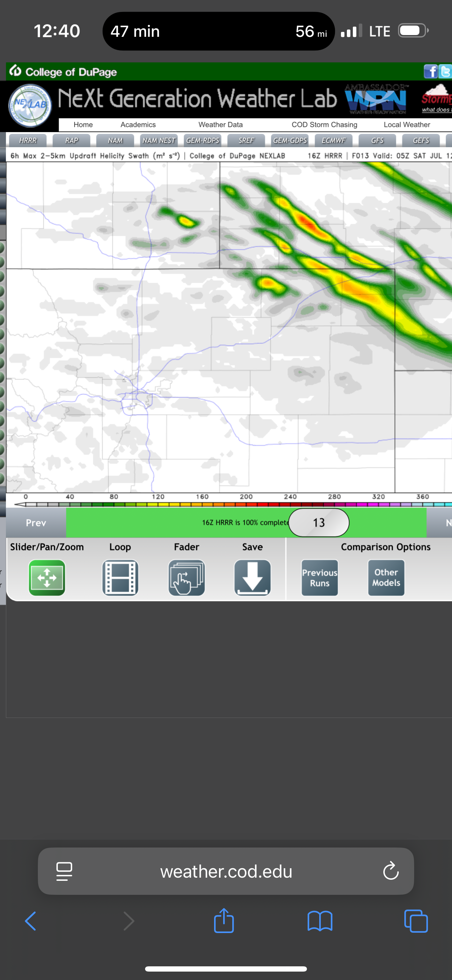Open the page settings reader icon
The width and height of the screenshot is (452, 980).
pos(64,871)
